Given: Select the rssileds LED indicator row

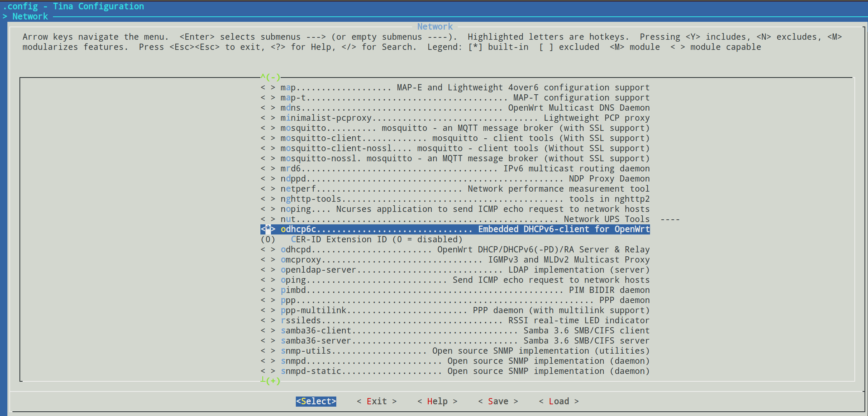Looking at the screenshot, I should [x=455, y=321].
